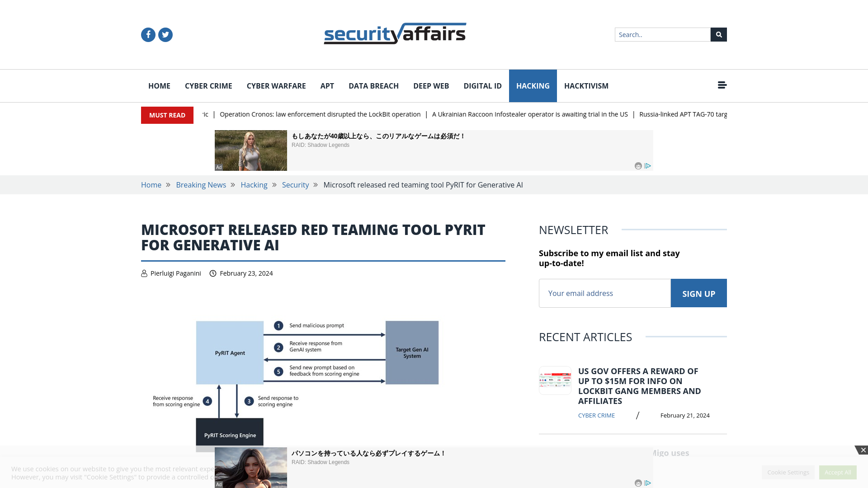Click the ad choices icon on top banner ad
868x488 pixels.
[x=648, y=166]
